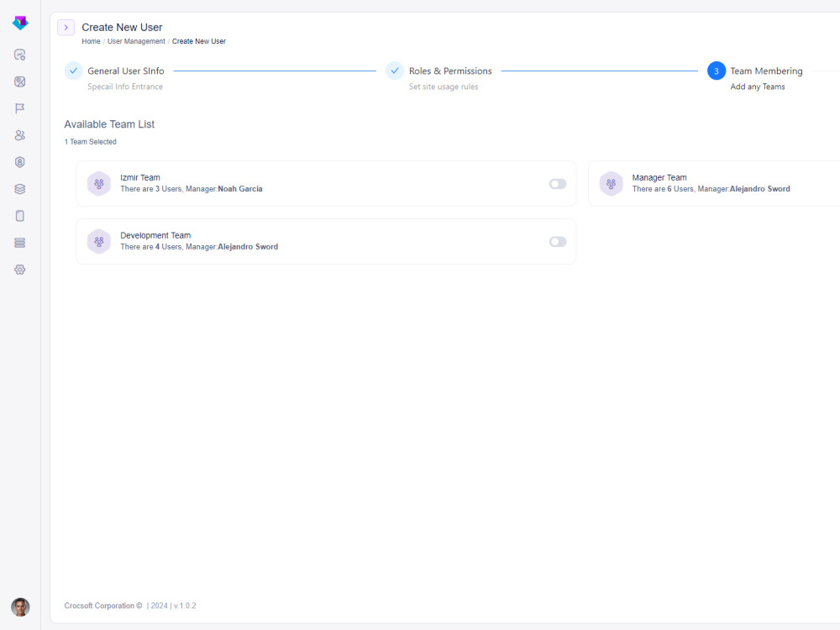Click the Izmir Team name text
The image size is (840, 630).
139,177
